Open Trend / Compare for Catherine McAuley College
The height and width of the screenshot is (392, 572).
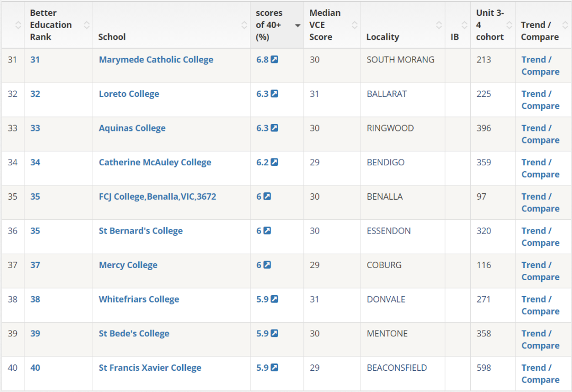click(x=540, y=168)
